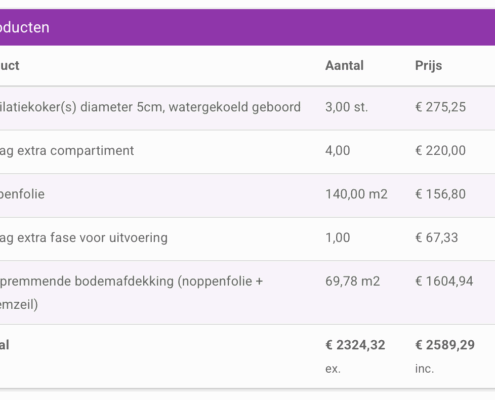Viewport: 495px width, 400px height.
Task: Click the 140,00 m2 quantity
Action: point(356,194)
